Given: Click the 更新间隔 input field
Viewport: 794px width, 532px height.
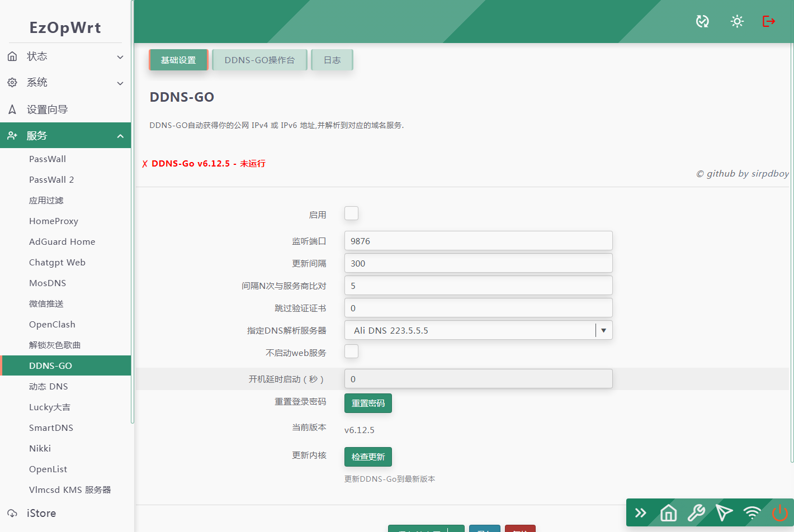Looking at the screenshot, I should click(479, 263).
